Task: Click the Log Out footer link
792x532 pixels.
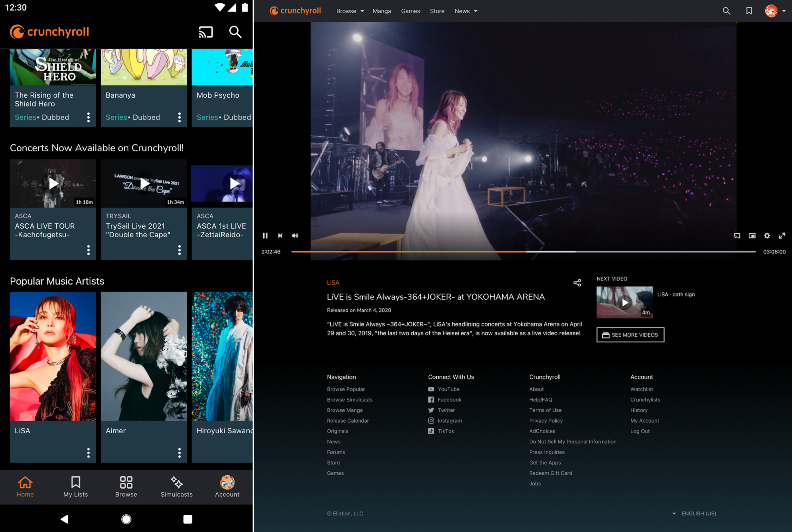Action: point(640,431)
